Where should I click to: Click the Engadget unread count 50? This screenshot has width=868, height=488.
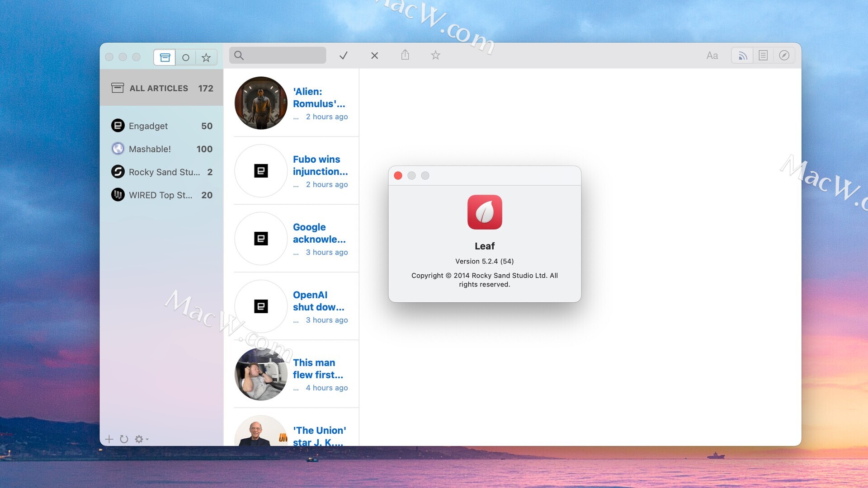pyautogui.click(x=207, y=126)
